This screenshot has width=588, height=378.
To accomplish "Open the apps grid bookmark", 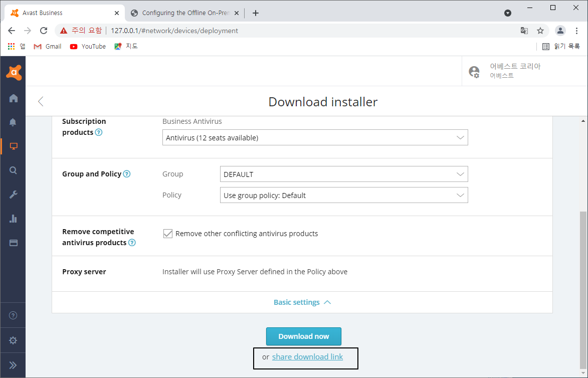I will pos(11,47).
